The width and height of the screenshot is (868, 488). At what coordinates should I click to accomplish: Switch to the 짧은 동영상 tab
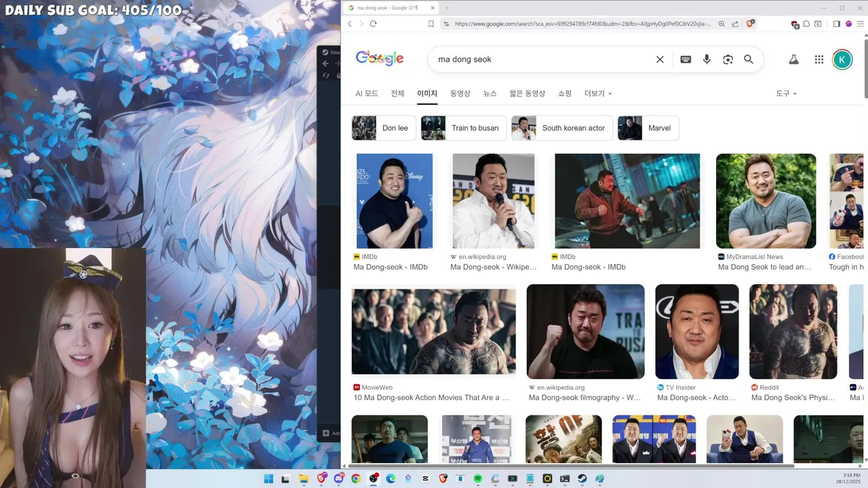(x=527, y=94)
